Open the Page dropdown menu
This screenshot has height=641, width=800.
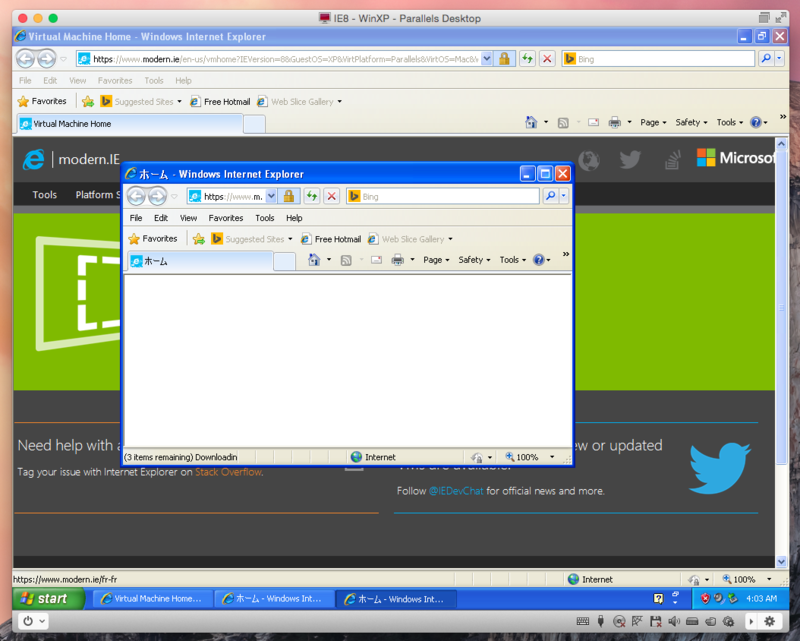[433, 259]
